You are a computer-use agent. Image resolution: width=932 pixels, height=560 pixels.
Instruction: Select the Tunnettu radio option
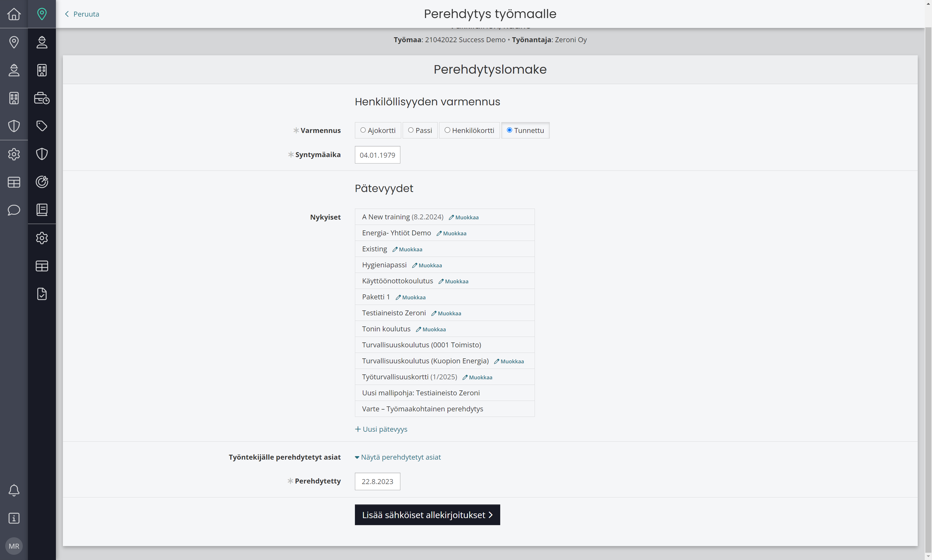pos(525,130)
